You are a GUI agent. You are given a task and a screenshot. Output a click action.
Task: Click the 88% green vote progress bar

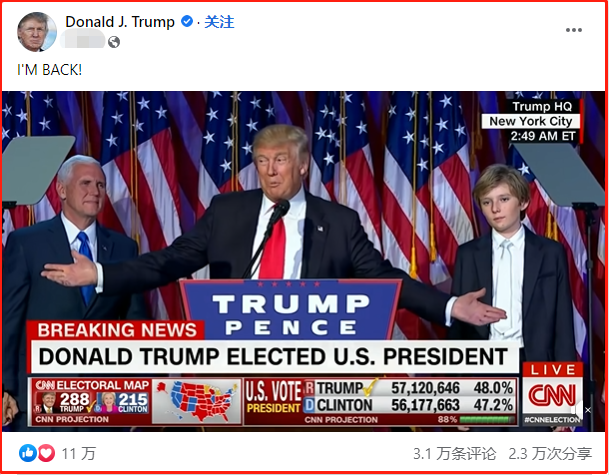(x=487, y=419)
